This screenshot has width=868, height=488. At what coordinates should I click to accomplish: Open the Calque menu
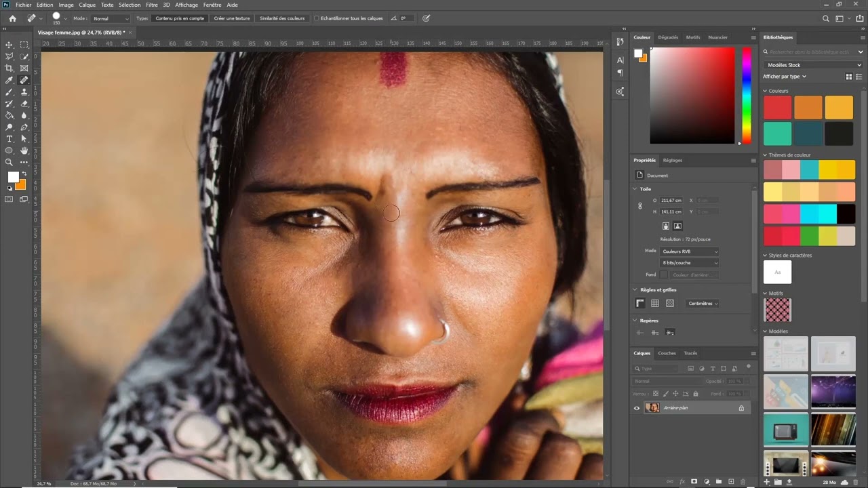point(87,5)
